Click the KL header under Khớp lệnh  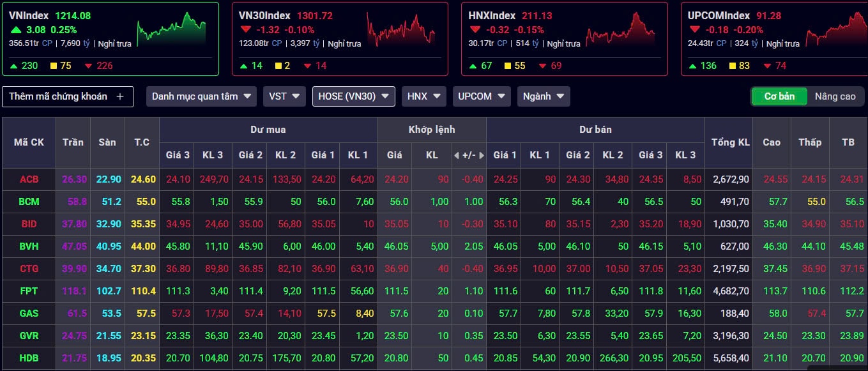(x=432, y=155)
